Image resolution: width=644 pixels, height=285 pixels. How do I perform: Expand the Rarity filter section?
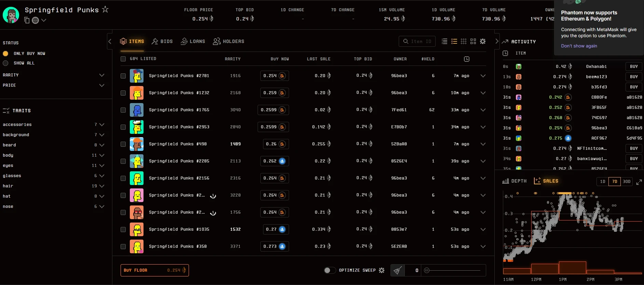click(101, 75)
